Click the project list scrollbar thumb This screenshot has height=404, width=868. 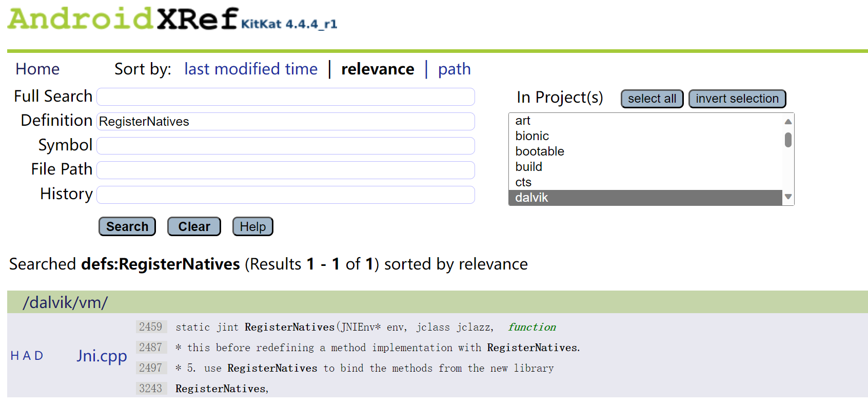(788, 140)
